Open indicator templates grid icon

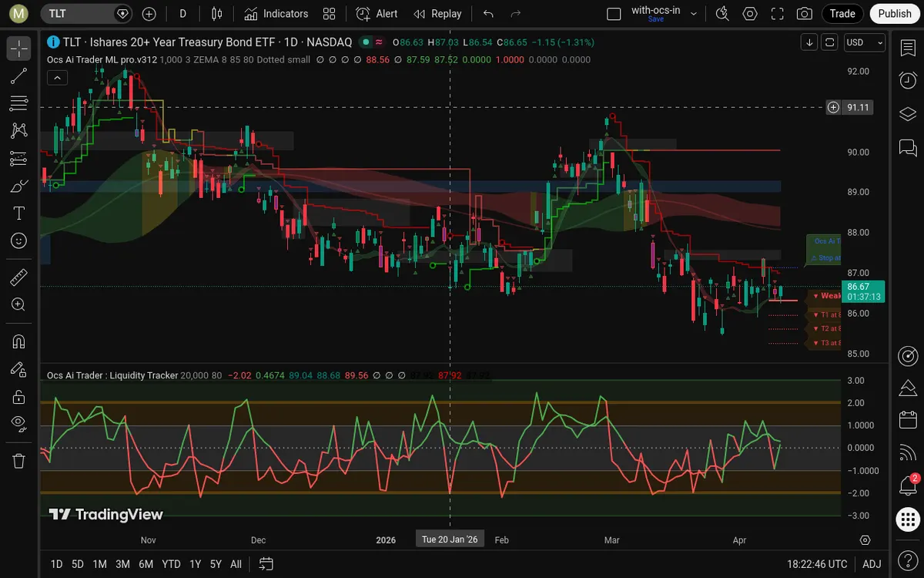pos(330,14)
